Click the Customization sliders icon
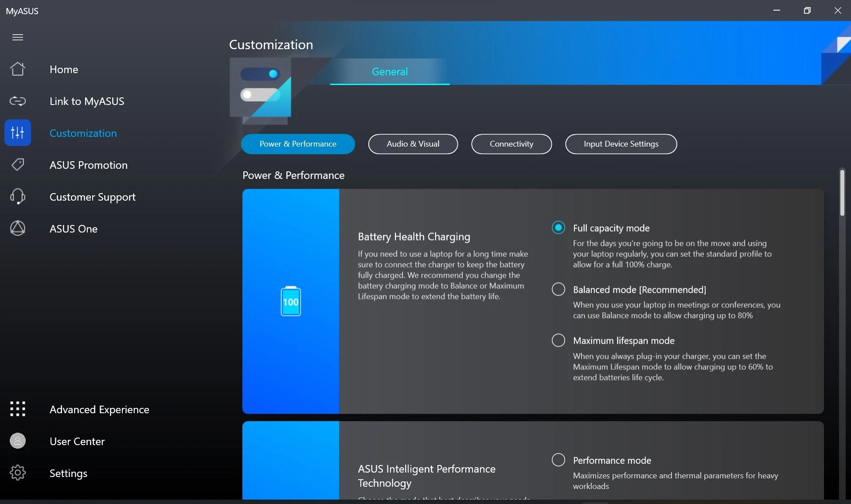This screenshot has width=851, height=504. (18, 132)
